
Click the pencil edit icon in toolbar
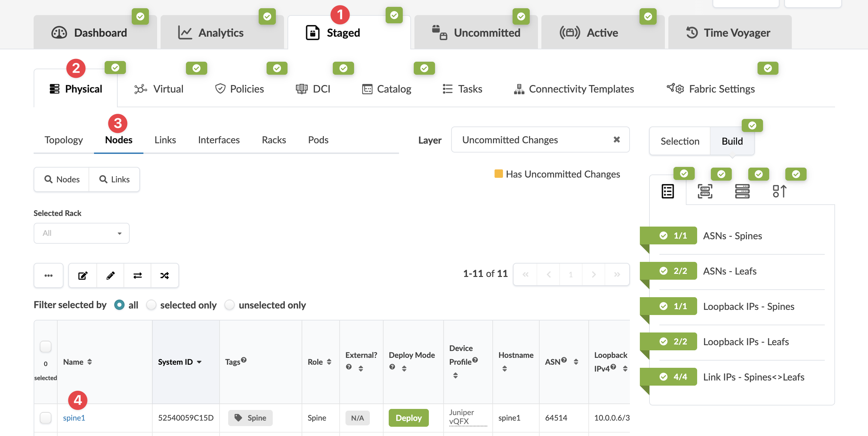pyautogui.click(x=110, y=275)
